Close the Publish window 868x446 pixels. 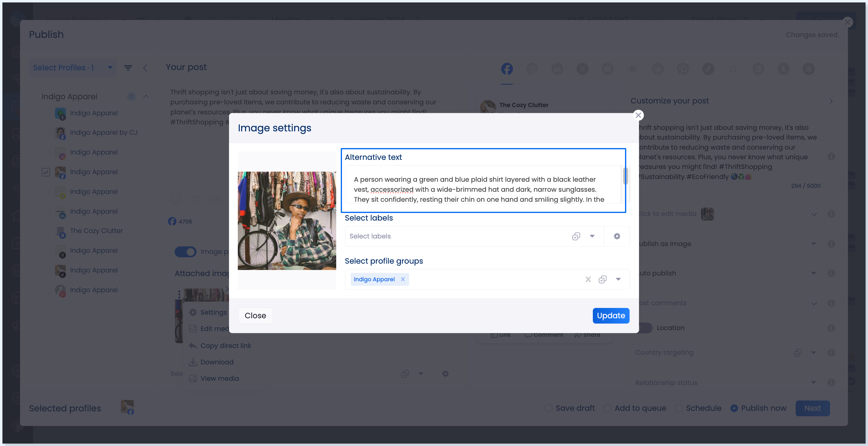847,22
